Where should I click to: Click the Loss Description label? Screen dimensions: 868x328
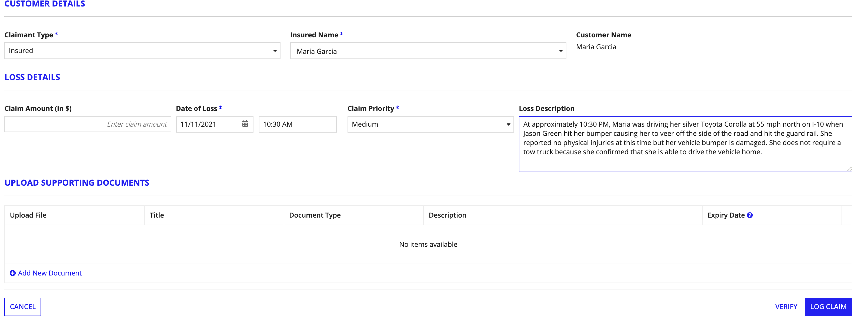pos(546,108)
